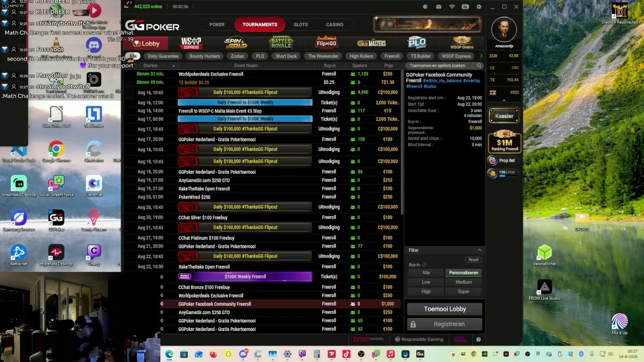The image size is (644, 362).
Task: Open GGPoker settings gear icon
Action: click(478, 7)
